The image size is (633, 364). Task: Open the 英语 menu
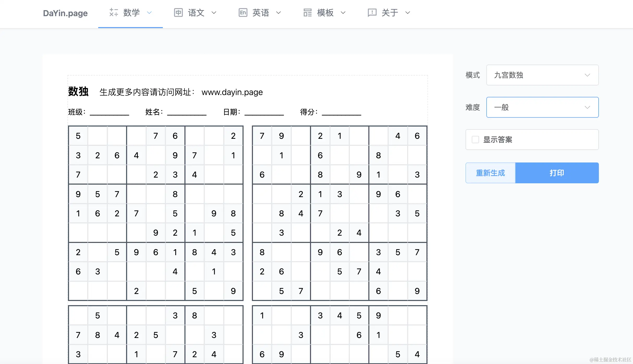[260, 12]
